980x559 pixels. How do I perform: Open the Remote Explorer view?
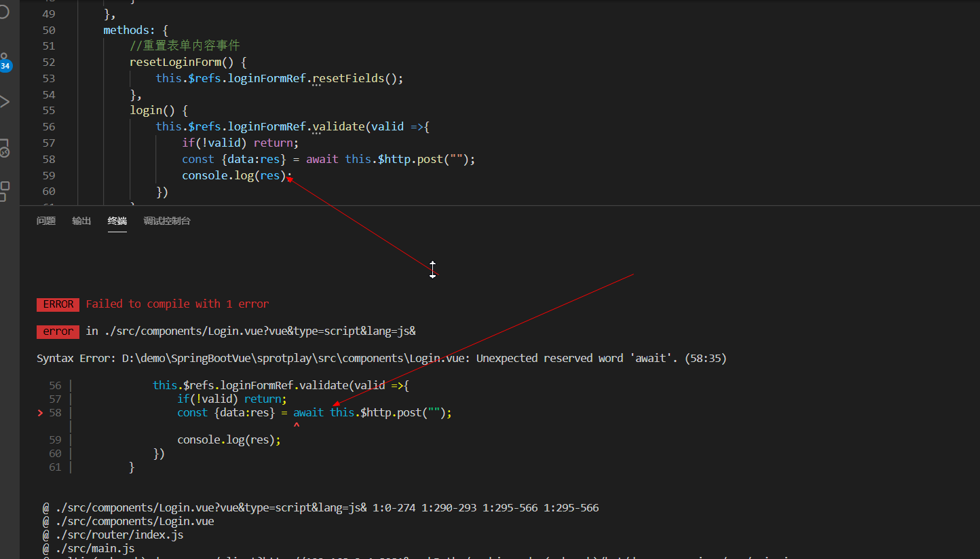point(4,148)
